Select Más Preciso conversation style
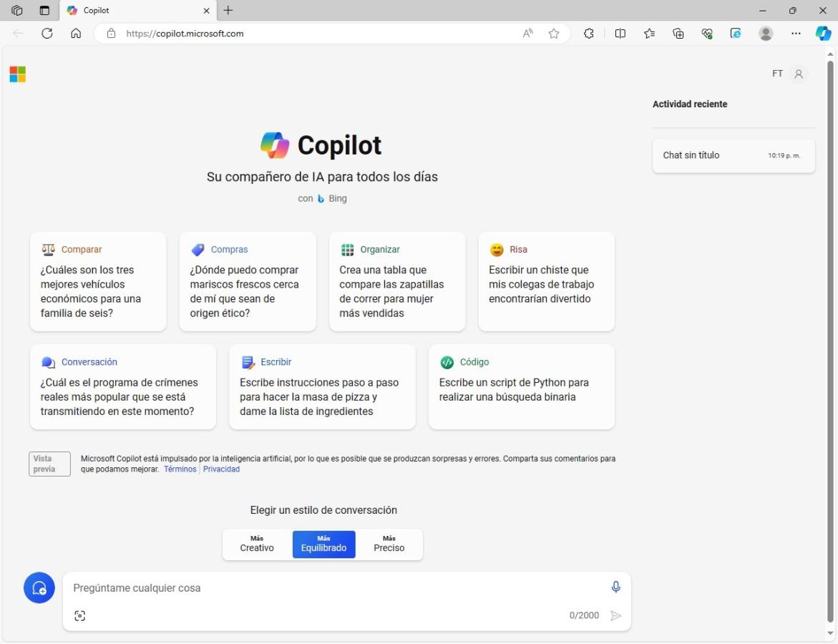 tap(389, 545)
